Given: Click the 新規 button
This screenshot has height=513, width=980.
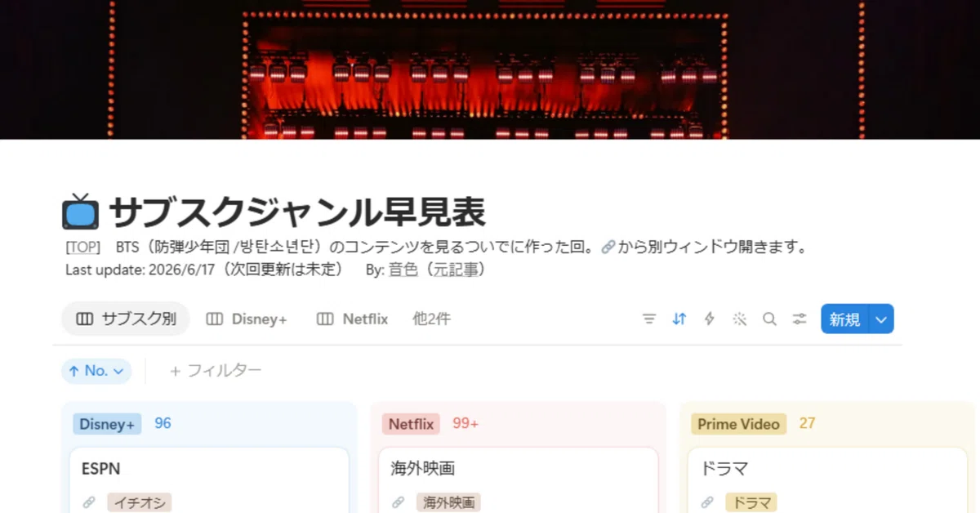Looking at the screenshot, I should point(845,319).
